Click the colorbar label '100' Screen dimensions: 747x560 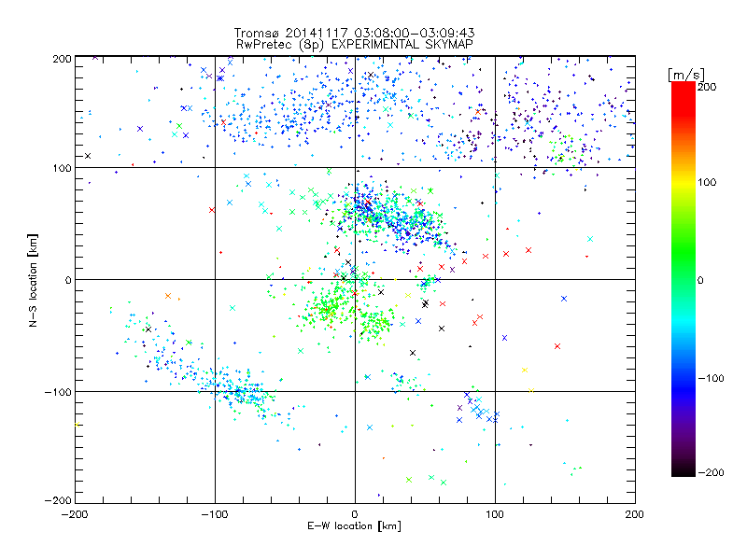707,182
